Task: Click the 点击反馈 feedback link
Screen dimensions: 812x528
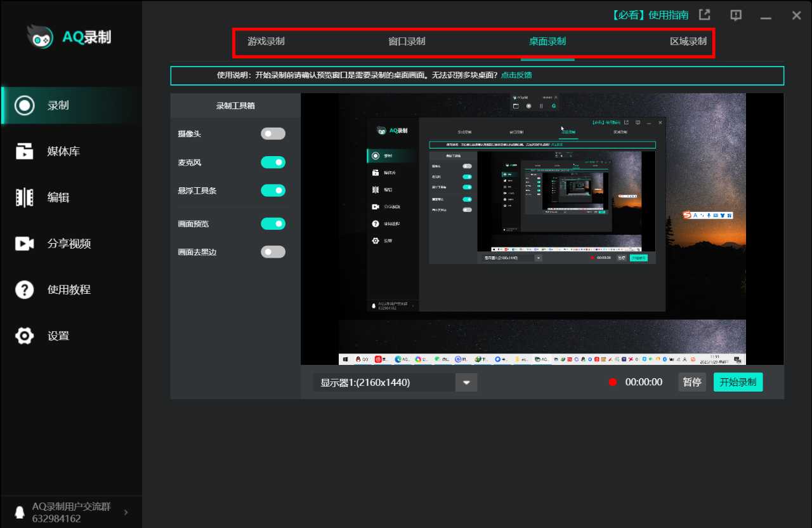Action: (516, 75)
